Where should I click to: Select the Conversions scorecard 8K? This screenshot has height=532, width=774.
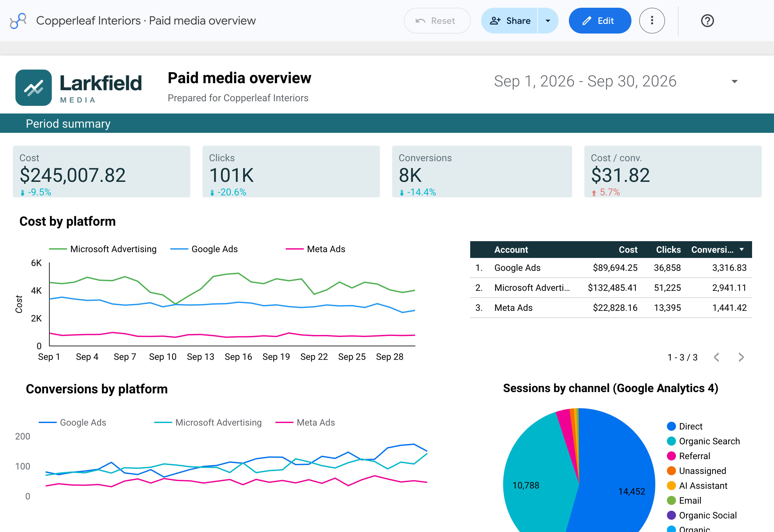tap(482, 171)
